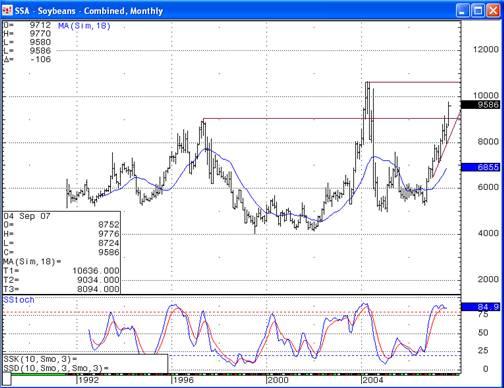Click the 8000 price axis label
This screenshot has height=388, width=504.
pos(488,141)
